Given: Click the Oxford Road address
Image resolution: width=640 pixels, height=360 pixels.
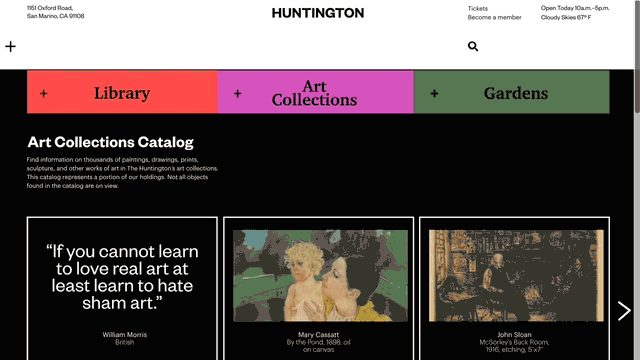Looking at the screenshot, I should coord(56,12).
